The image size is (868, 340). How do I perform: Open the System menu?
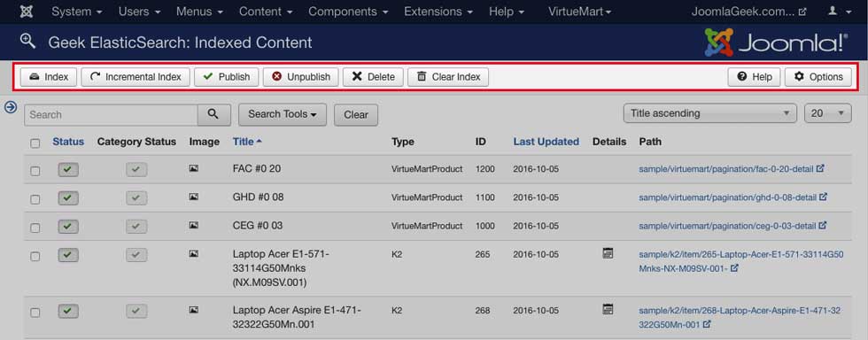click(x=76, y=12)
